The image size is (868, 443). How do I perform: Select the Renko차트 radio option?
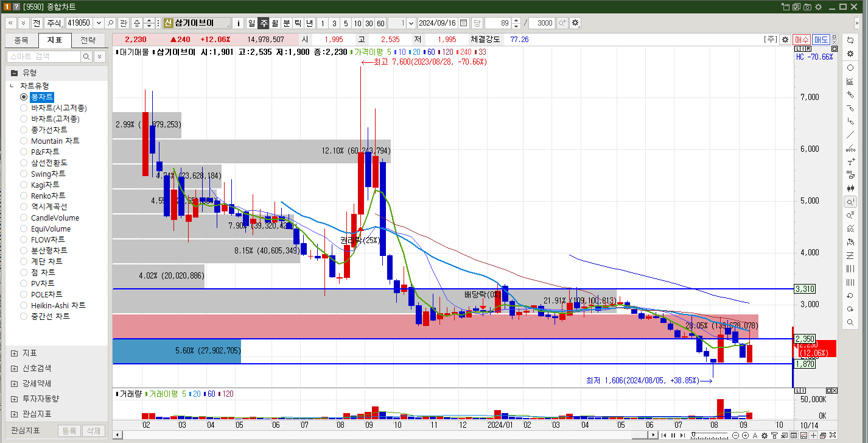point(24,196)
